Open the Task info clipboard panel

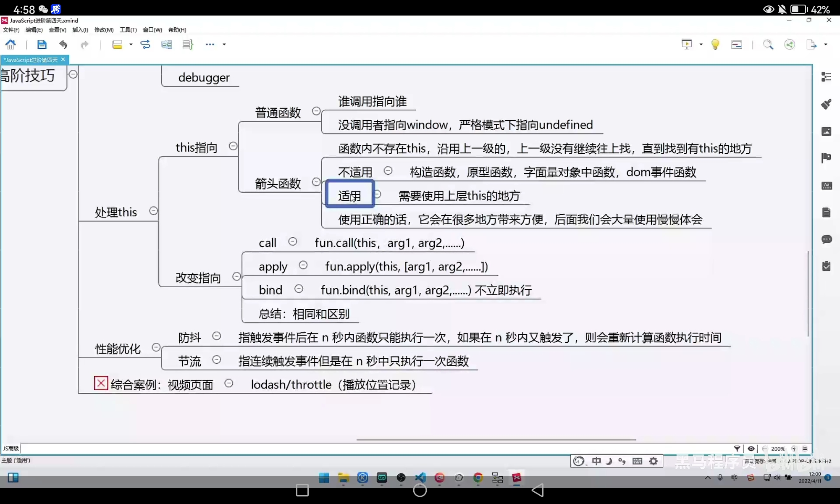pos(826,266)
